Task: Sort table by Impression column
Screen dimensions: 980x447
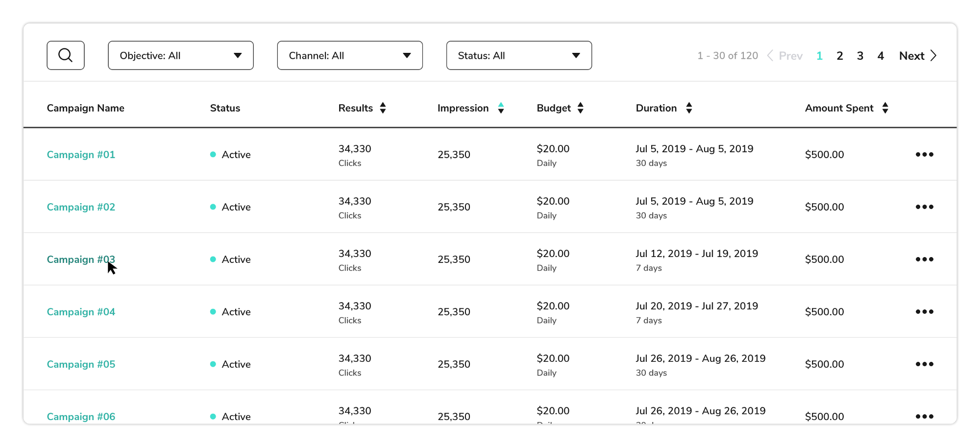Action: pos(501,108)
